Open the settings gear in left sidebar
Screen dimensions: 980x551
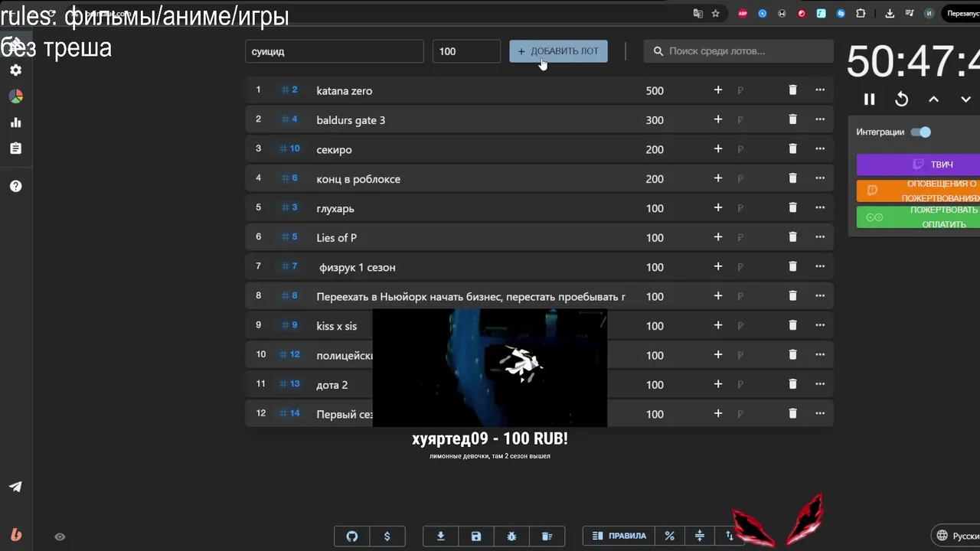point(15,70)
